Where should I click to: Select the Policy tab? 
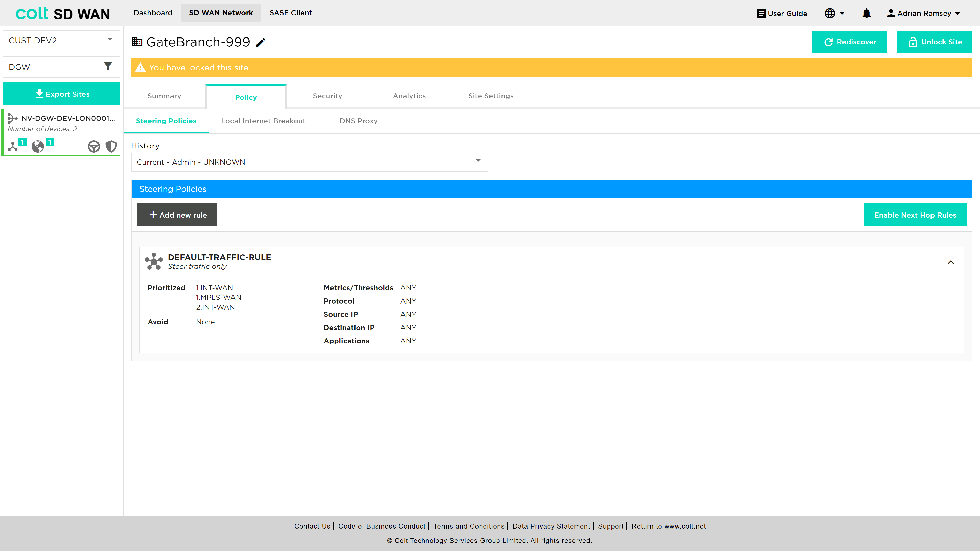246,97
